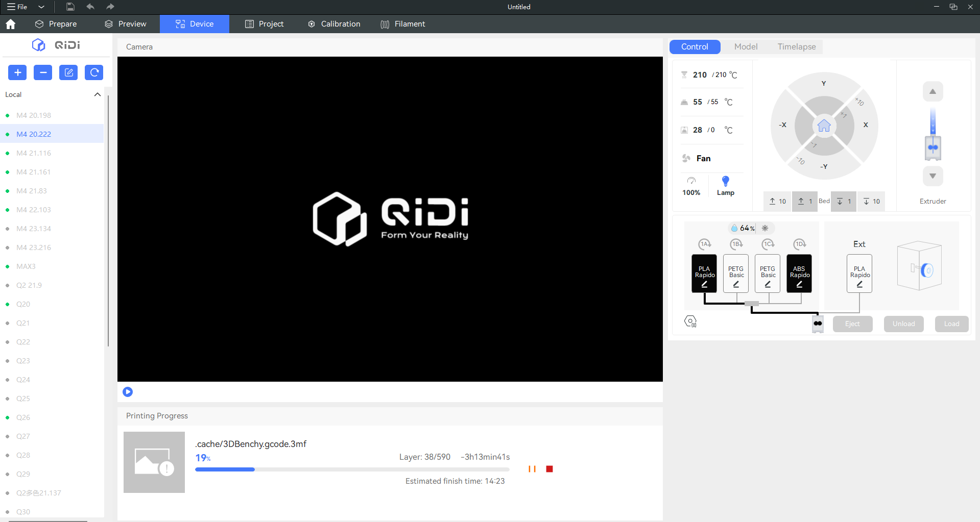980x522 pixels.
Task: Refresh filament slot 1A
Action: [x=705, y=244]
